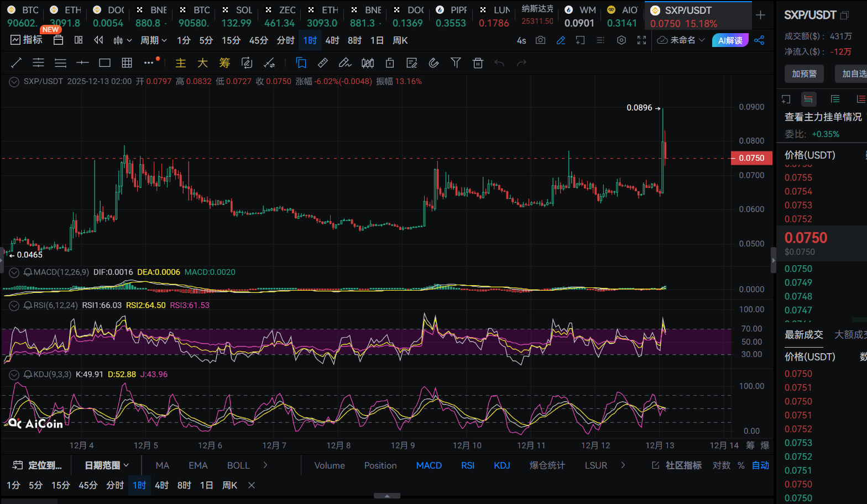Click the 加预警 alert button
Viewport: 867px width, 504px height.
pyautogui.click(x=804, y=73)
